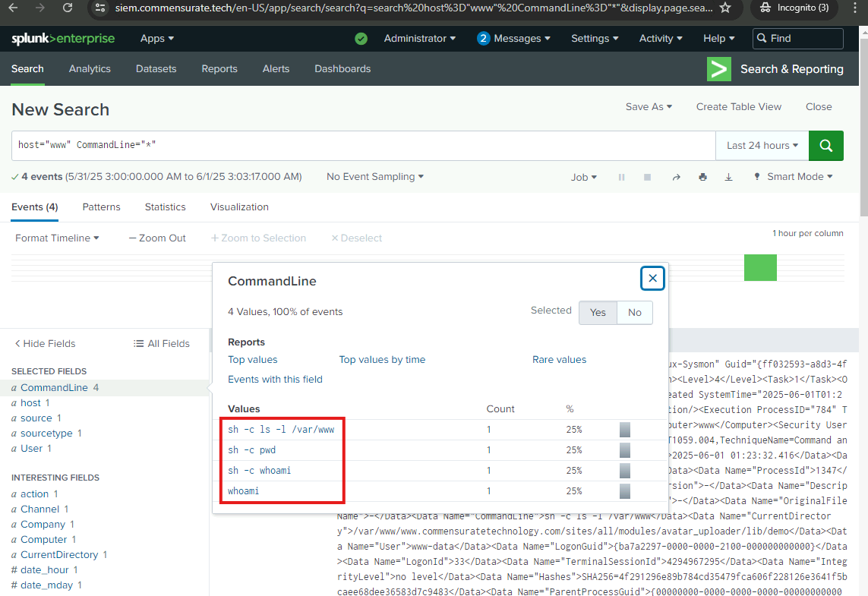Image resolution: width=868 pixels, height=596 pixels.
Task: Close the CommandLine field popup
Action: coord(652,279)
